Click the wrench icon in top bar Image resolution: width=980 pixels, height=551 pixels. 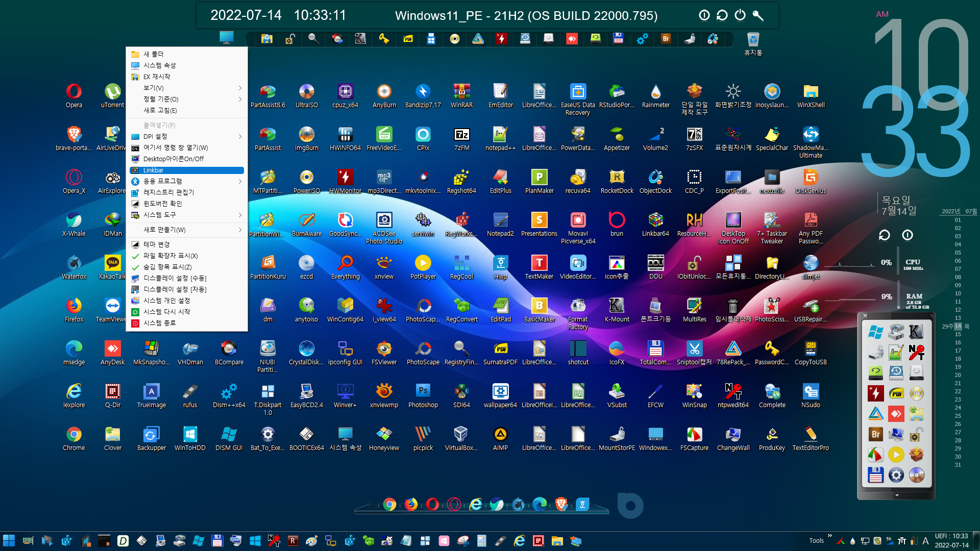(758, 15)
